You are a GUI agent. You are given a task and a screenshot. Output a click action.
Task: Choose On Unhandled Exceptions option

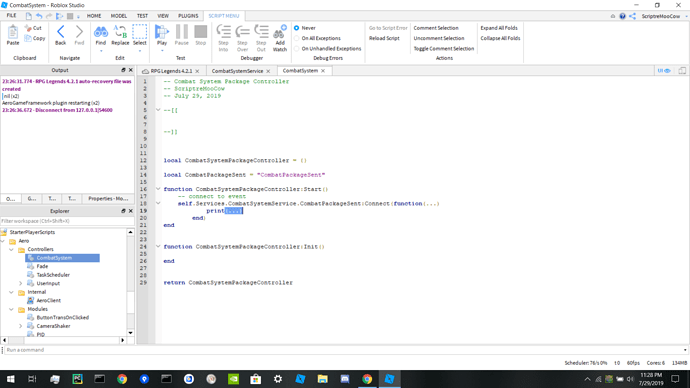point(297,49)
